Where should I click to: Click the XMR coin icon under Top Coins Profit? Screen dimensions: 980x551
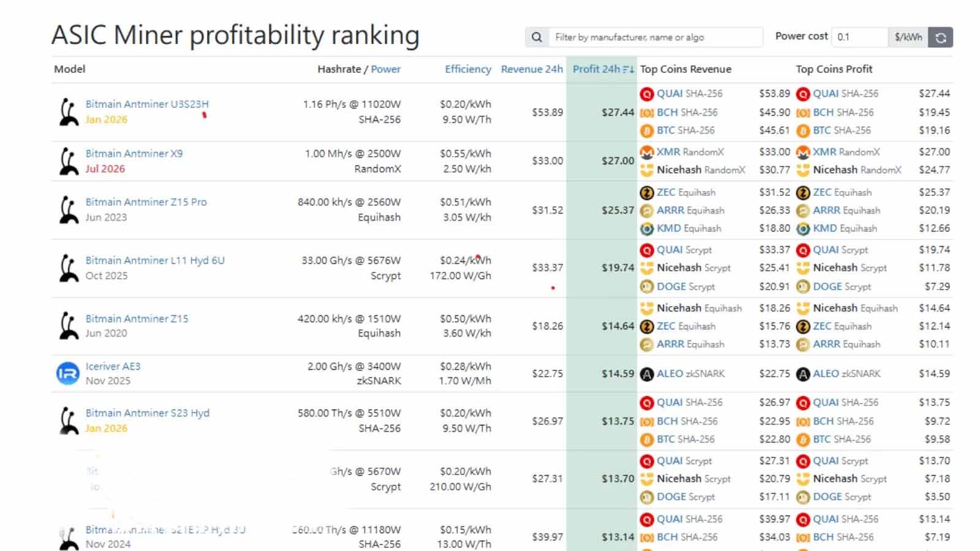pyautogui.click(x=803, y=152)
